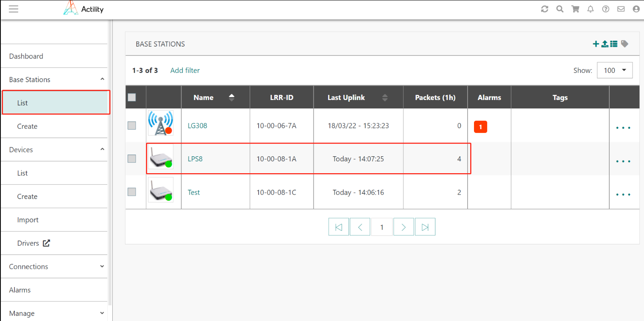Sort by Last Uplink column arrows
Viewport: 644px width, 321px height.
385,97
